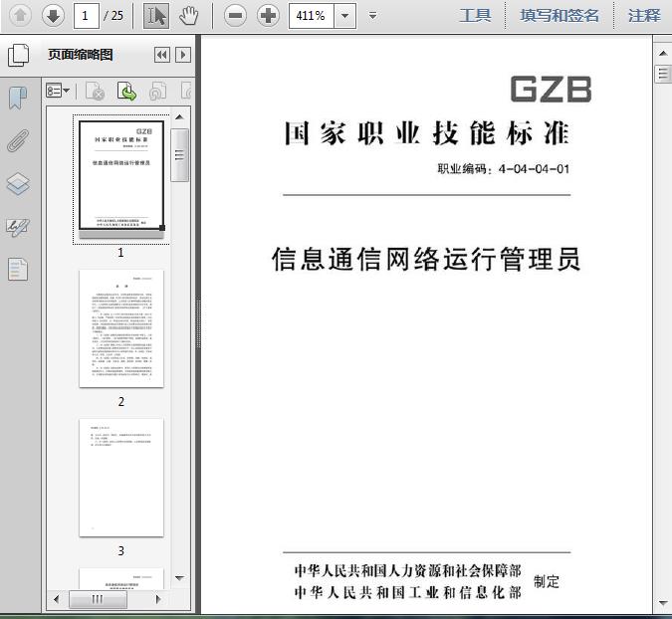Zoom out with the minus button
Viewport: 672px width, 619px height.
coord(235,16)
